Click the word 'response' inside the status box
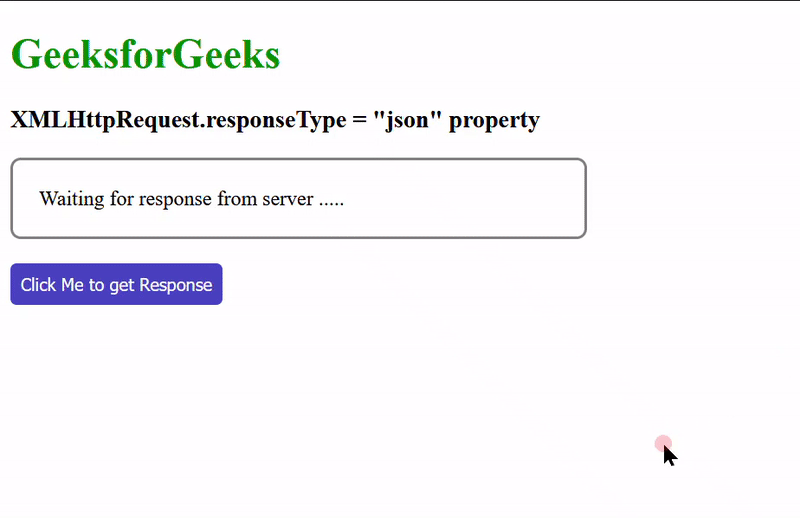The width and height of the screenshot is (800, 518). pos(175,200)
